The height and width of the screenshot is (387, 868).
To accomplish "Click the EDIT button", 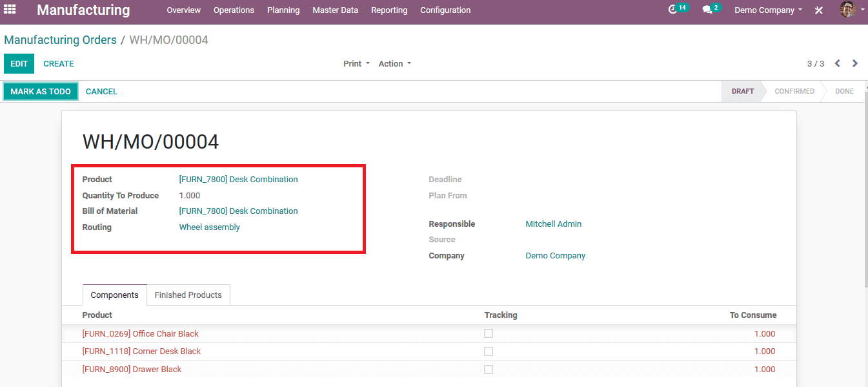I will 19,63.
